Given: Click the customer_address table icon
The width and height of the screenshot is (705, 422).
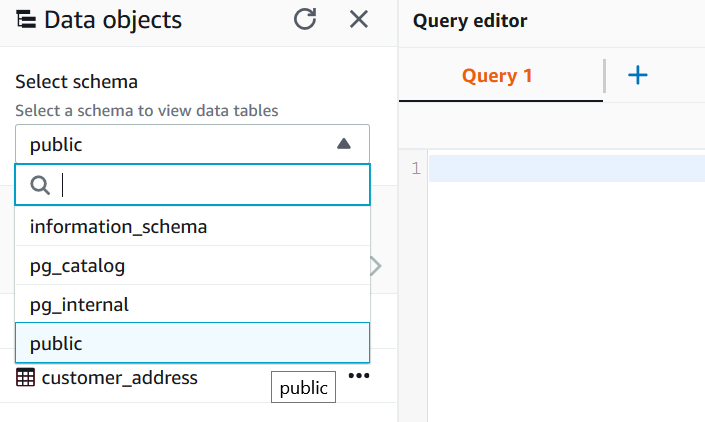Looking at the screenshot, I should (x=26, y=378).
